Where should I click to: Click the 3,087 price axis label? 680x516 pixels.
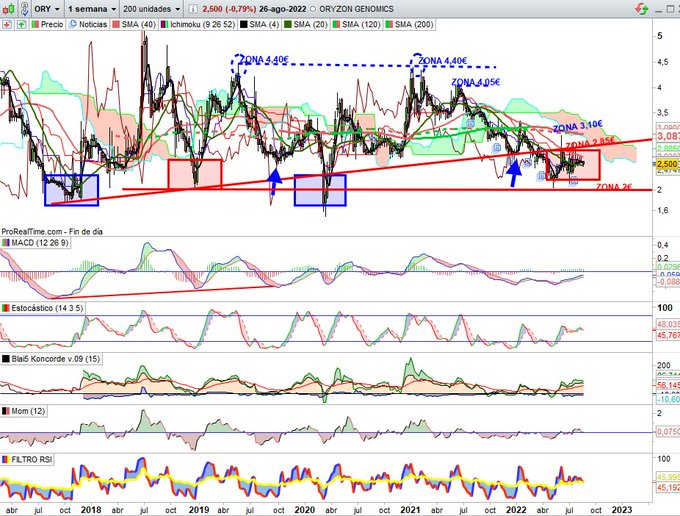(668, 137)
